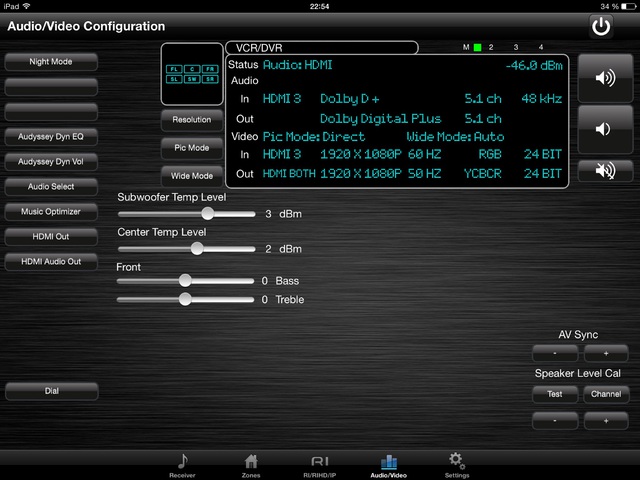Click the Speaker Level Cal Test button
The width and height of the screenshot is (640, 480).
tap(554, 394)
